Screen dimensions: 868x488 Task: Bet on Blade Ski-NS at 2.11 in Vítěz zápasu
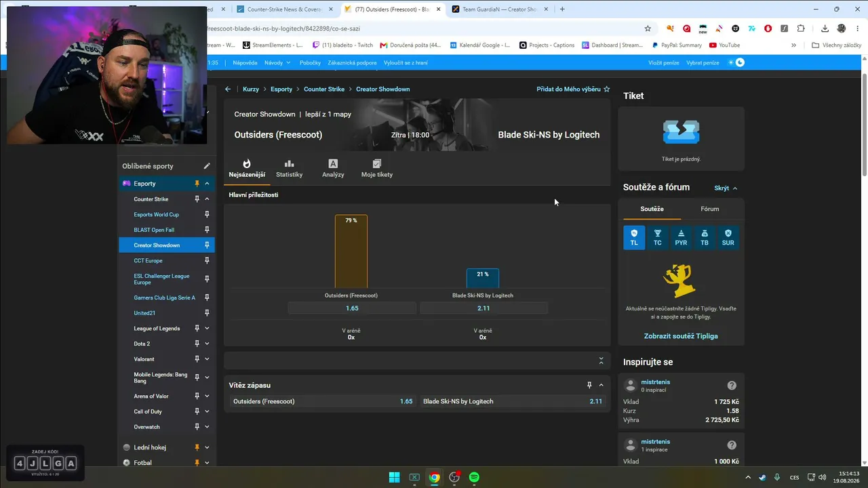[x=513, y=401]
